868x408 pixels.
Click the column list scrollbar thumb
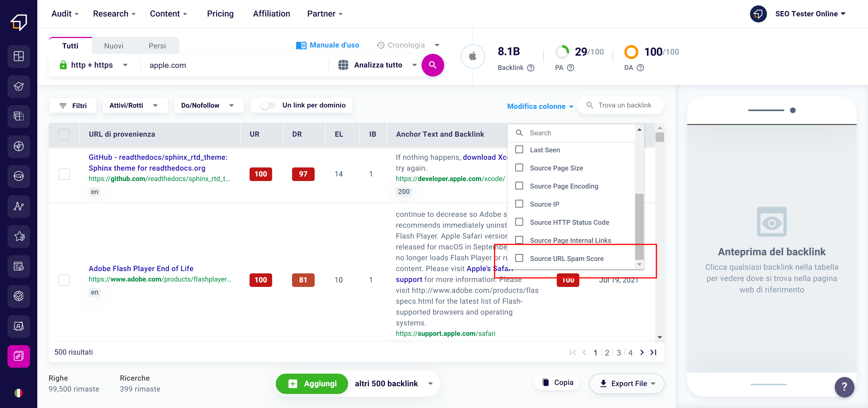639,226
